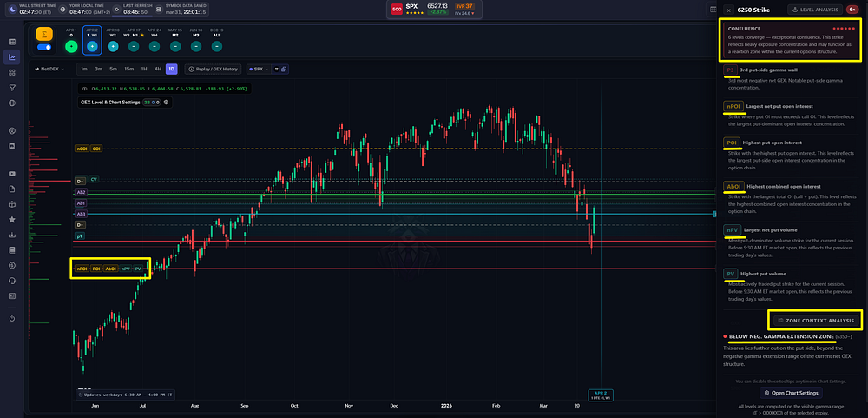Click the red 6x confluence badge

tap(852, 10)
